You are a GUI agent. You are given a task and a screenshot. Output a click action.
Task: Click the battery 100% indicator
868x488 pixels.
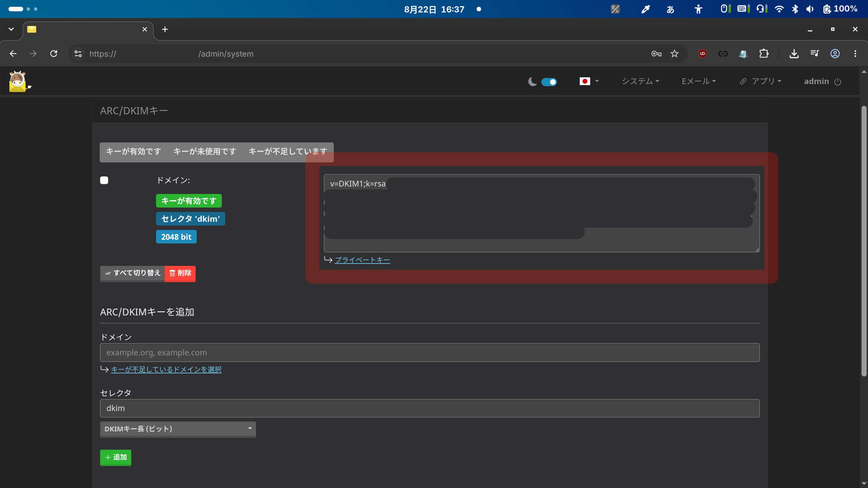840,9
